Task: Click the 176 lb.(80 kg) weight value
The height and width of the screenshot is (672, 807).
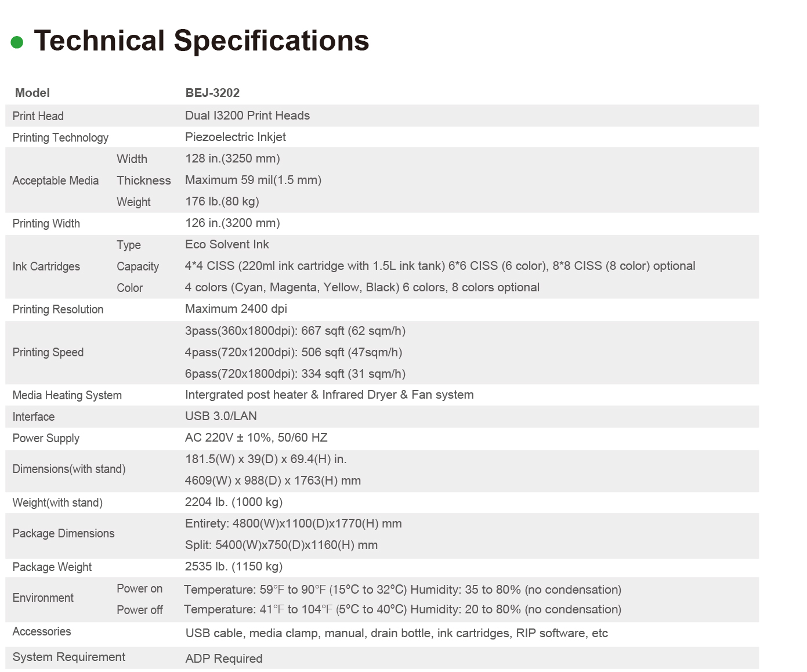Action: tap(222, 201)
